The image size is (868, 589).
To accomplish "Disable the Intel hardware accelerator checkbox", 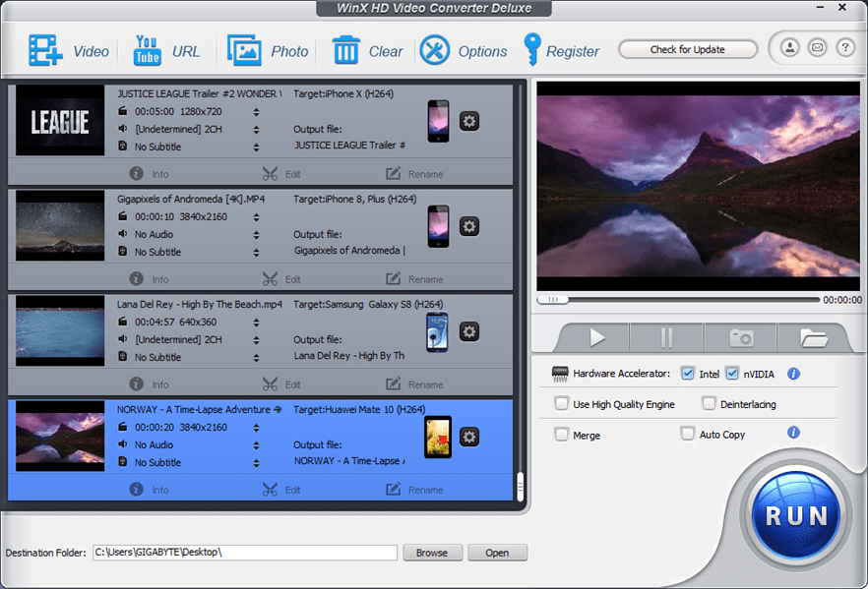I will coord(688,374).
